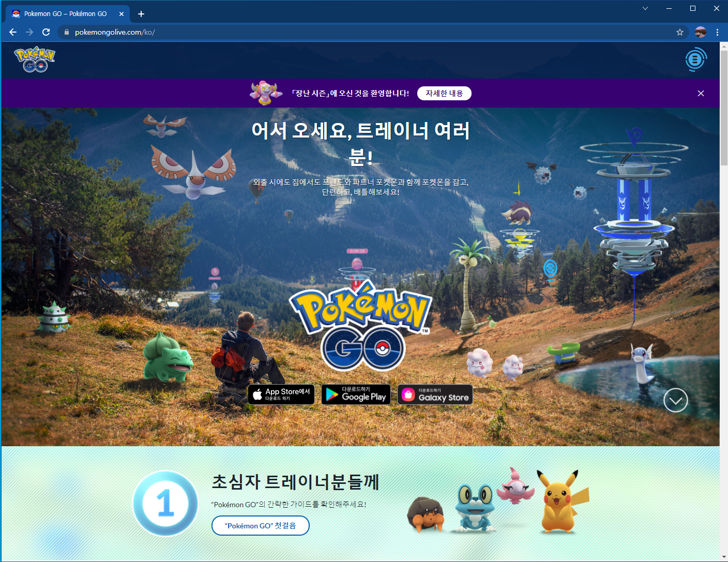Download from Galaxy Store badge
Screen dimensions: 728x562
point(435,394)
